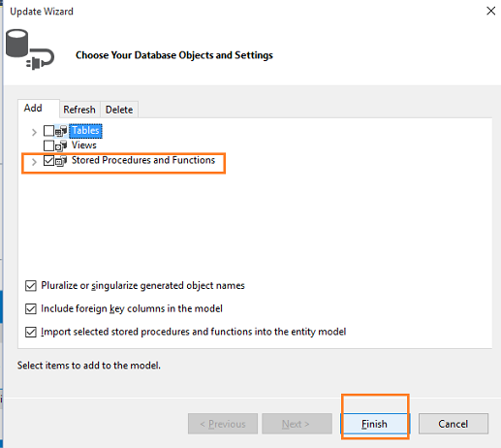Disable Include foreign key columns option
This screenshot has height=448, width=501.
tap(31, 308)
